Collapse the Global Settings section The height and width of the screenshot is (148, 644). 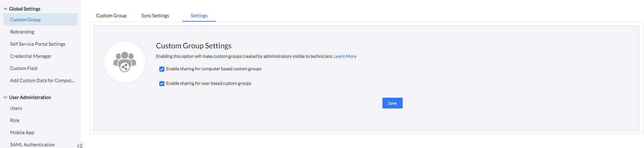[5, 9]
